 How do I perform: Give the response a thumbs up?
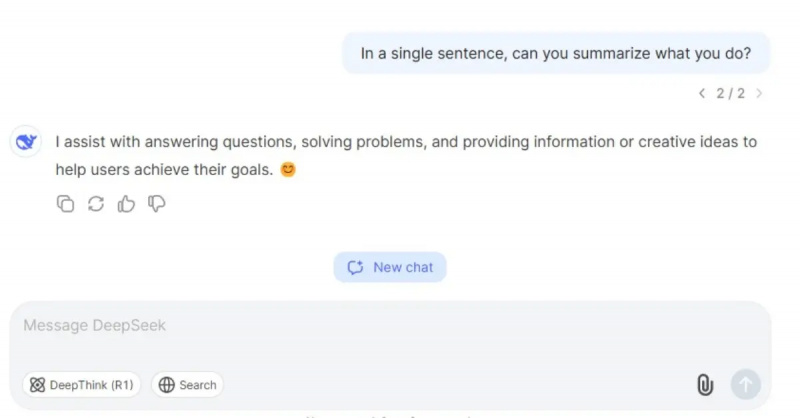point(126,204)
